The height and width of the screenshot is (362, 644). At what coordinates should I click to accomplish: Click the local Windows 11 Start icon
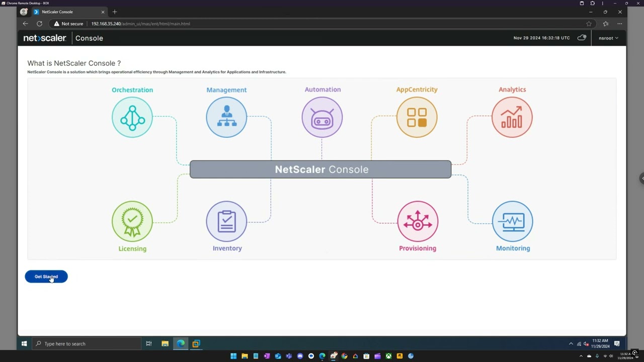[x=233, y=356]
